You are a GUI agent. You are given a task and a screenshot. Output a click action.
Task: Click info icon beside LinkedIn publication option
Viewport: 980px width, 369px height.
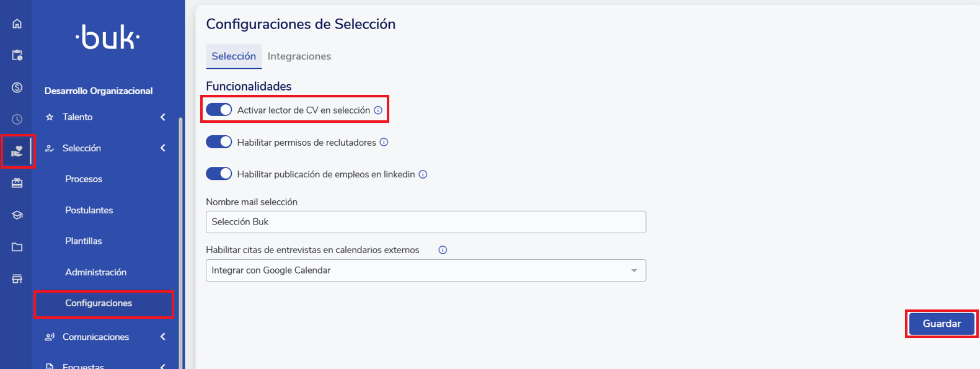click(x=423, y=174)
